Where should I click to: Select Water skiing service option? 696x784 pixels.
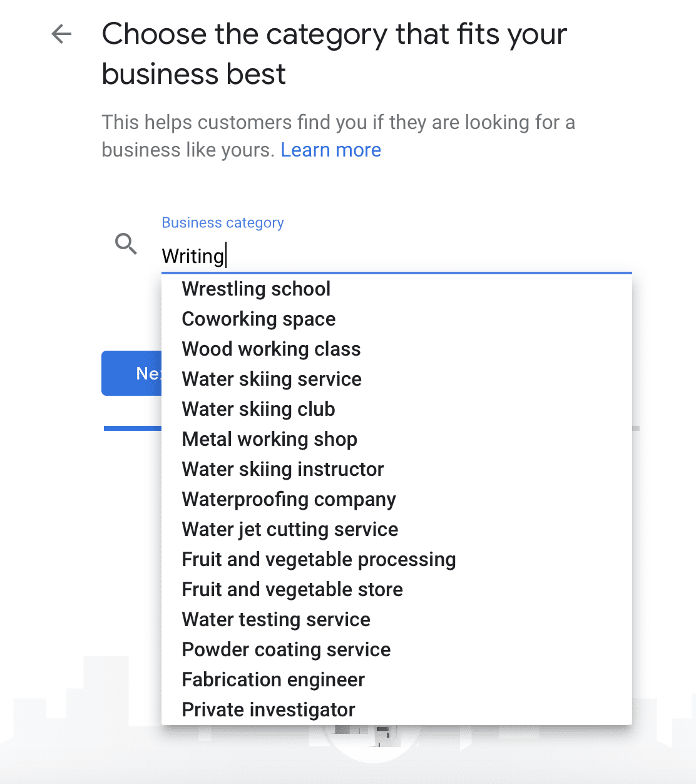[272, 379]
